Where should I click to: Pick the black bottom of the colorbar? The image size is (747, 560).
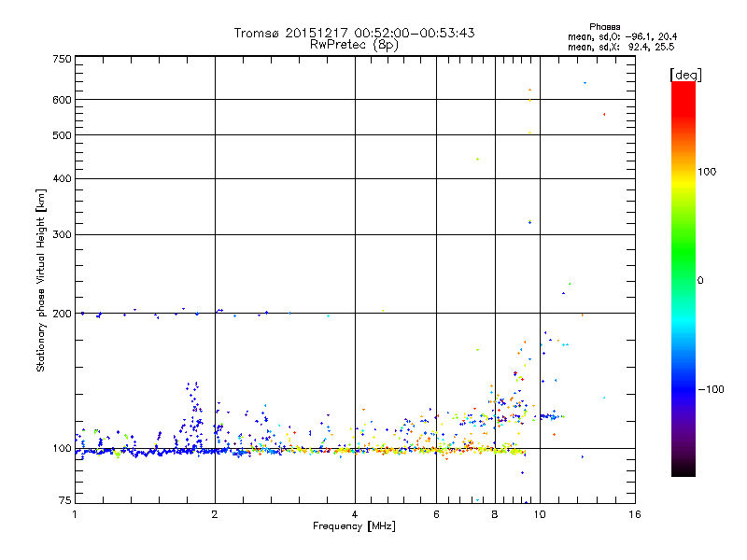point(684,469)
